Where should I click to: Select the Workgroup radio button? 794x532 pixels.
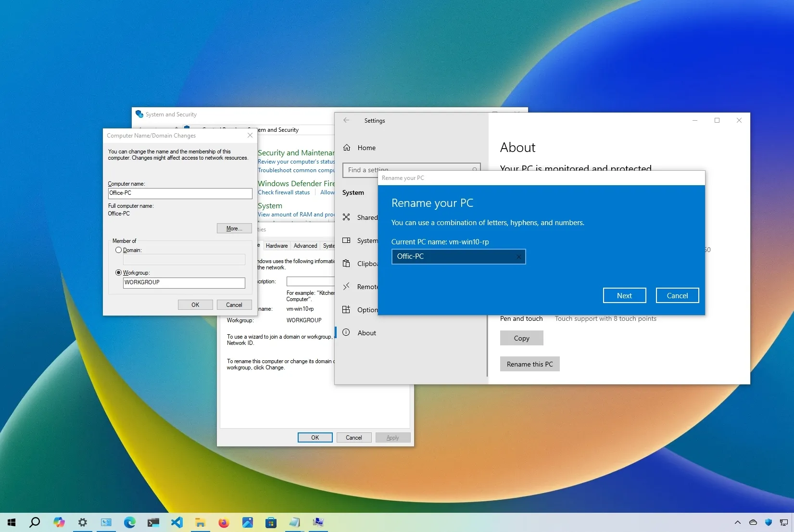click(118, 272)
